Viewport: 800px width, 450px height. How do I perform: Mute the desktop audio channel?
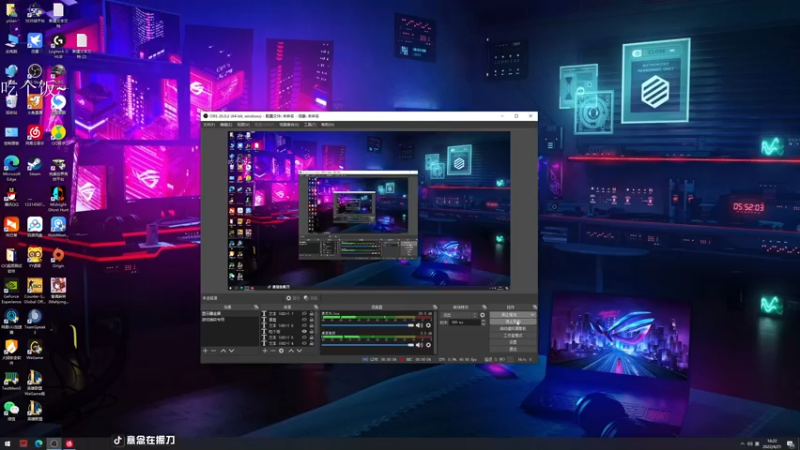(x=419, y=345)
